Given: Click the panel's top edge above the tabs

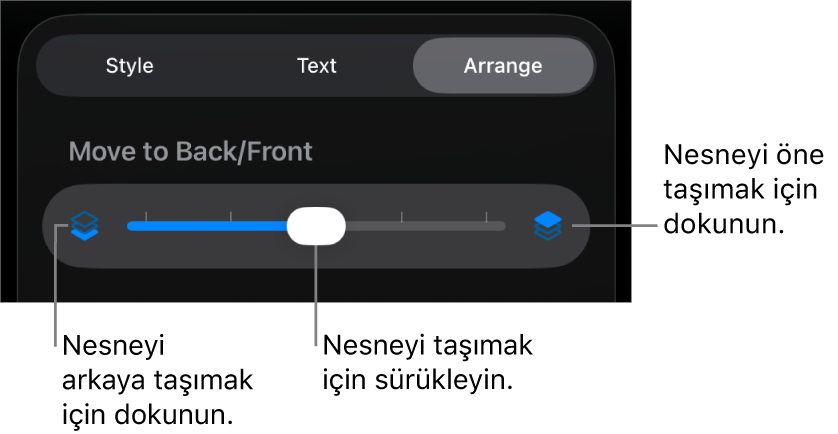Looking at the screenshot, I should (x=316, y=22).
